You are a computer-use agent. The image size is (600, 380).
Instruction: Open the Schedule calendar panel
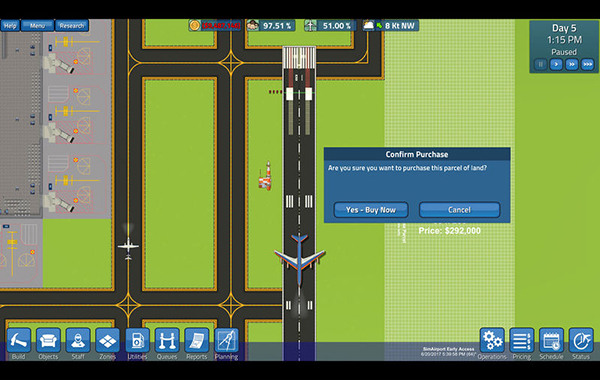(x=551, y=340)
